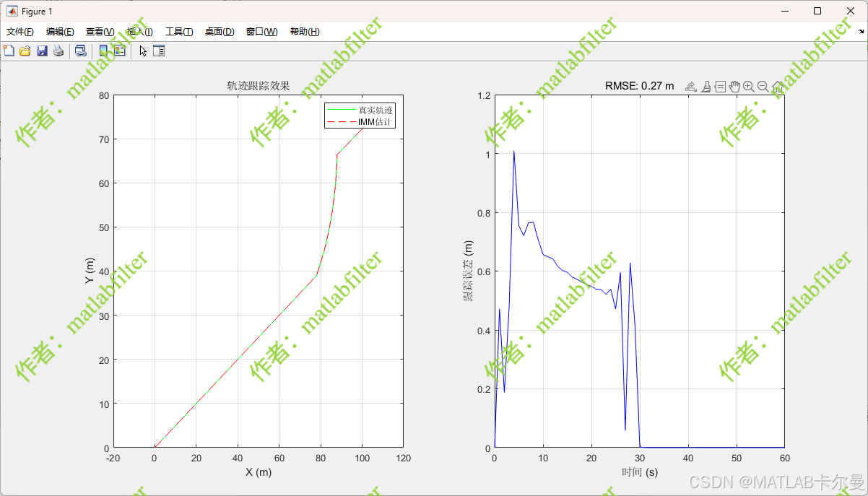This screenshot has height=496, width=868.
Task: Open the 插入(I) menu
Action: pos(139,32)
